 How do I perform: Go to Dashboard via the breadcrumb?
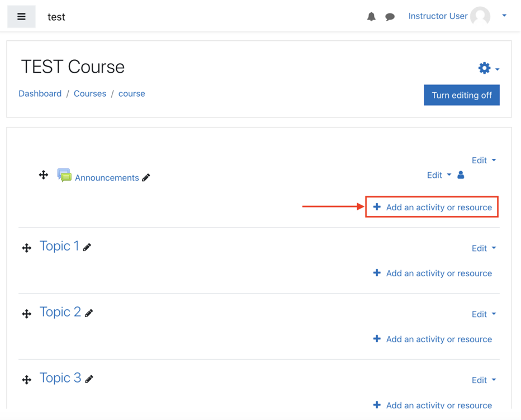(40, 93)
